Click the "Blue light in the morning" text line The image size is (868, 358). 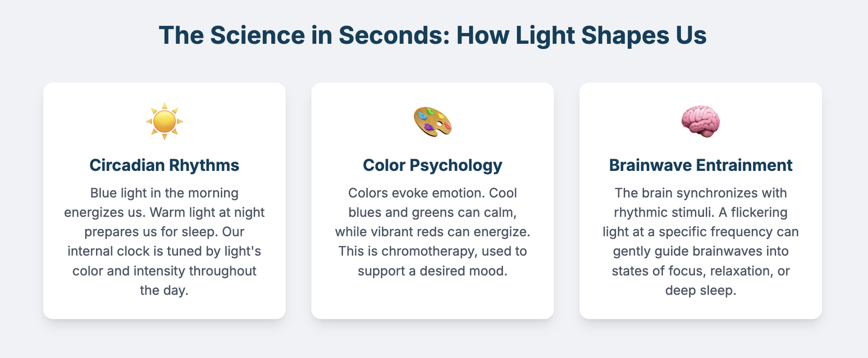[164, 193]
